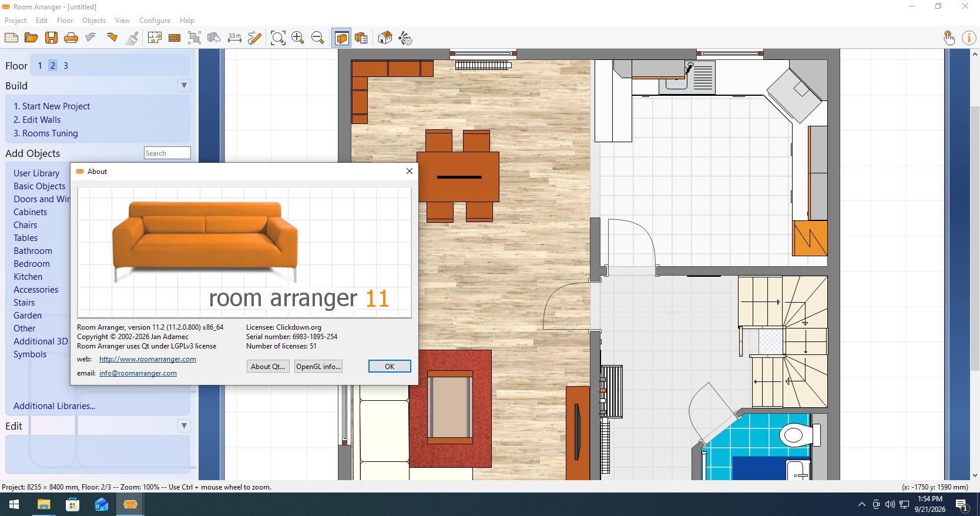
Task: Open the Kitchen category
Action: pyautogui.click(x=28, y=277)
